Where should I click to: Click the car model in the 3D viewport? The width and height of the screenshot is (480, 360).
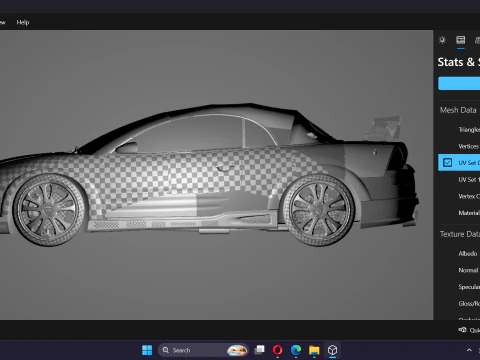[x=208, y=175]
